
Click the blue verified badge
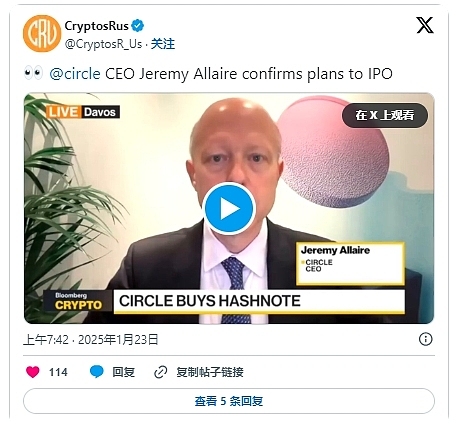click(x=138, y=26)
